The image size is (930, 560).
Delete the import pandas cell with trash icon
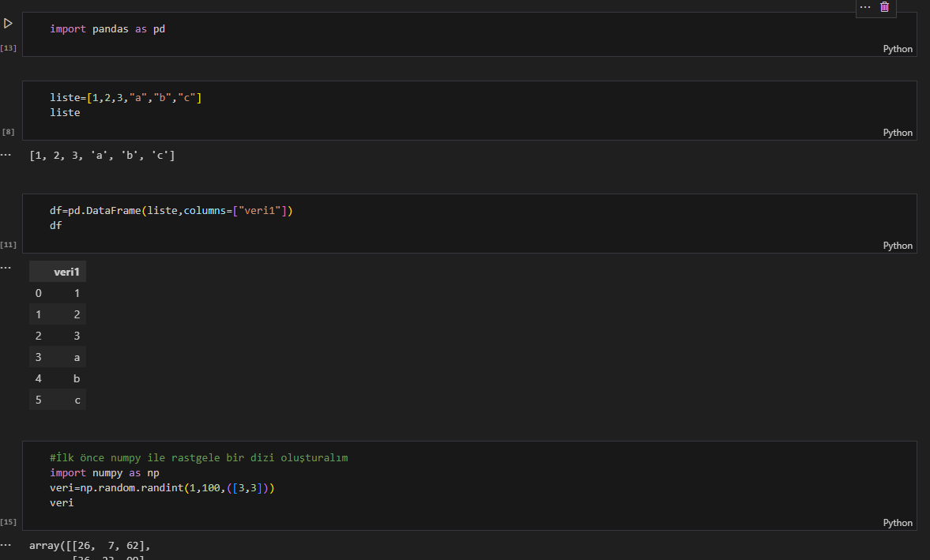click(884, 7)
